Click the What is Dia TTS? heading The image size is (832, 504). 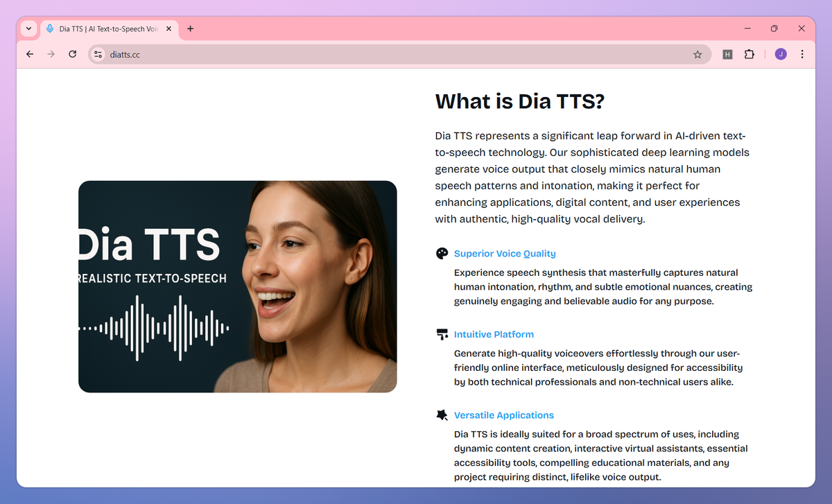coord(520,102)
